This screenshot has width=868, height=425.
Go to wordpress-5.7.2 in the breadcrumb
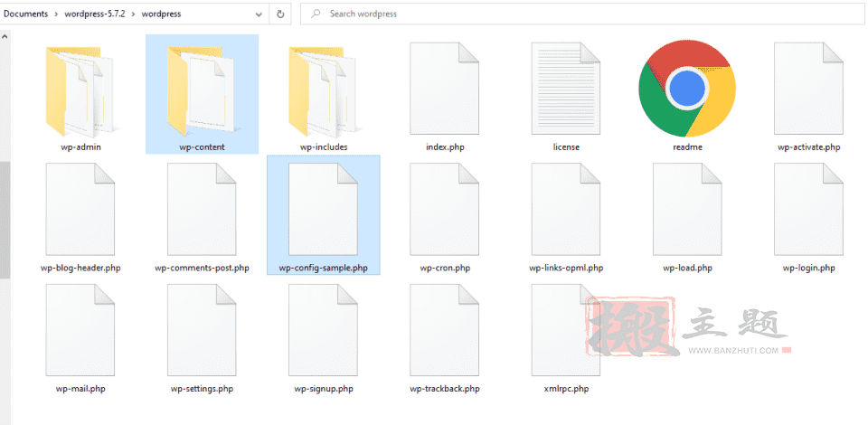[95, 14]
